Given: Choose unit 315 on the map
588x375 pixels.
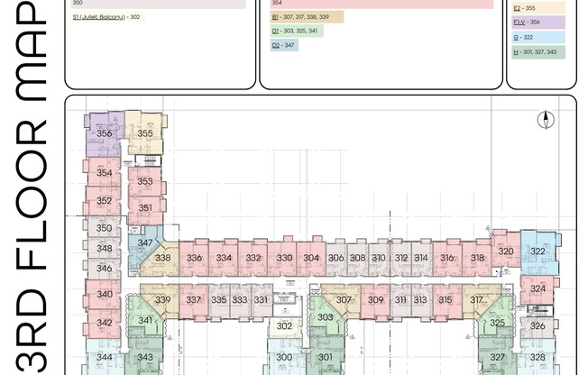Looking at the screenshot, I should click(x=446, y=300).
